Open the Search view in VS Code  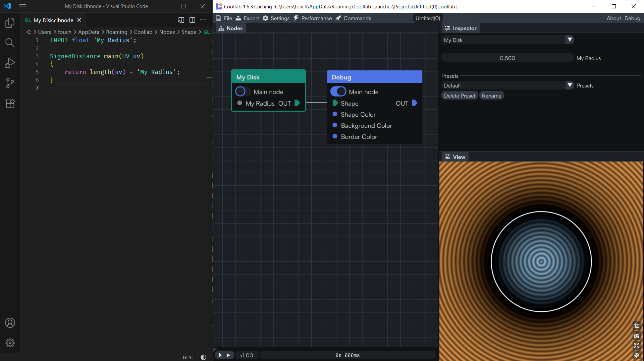pyautogui.click(x=10, y=43)
